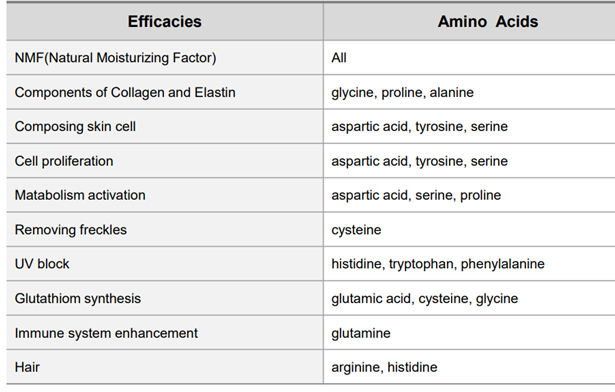Click amino acids beside Cell proliferation

click(469, 161)
